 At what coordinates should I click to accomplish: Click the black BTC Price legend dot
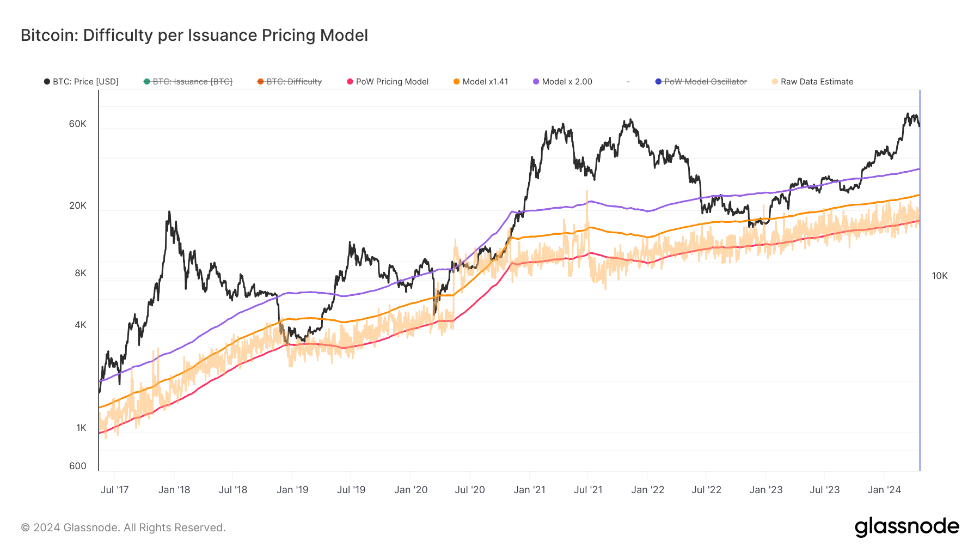point(47,82)
